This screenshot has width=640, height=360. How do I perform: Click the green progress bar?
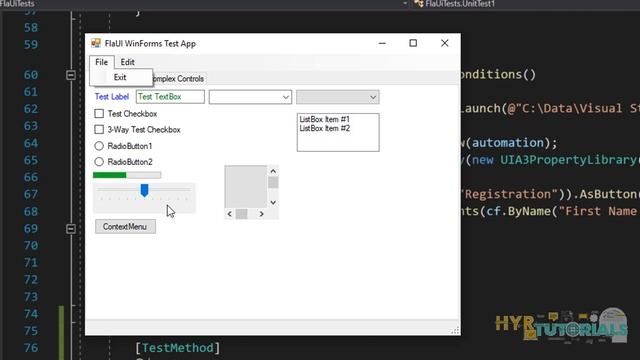[x=127, y=175]
